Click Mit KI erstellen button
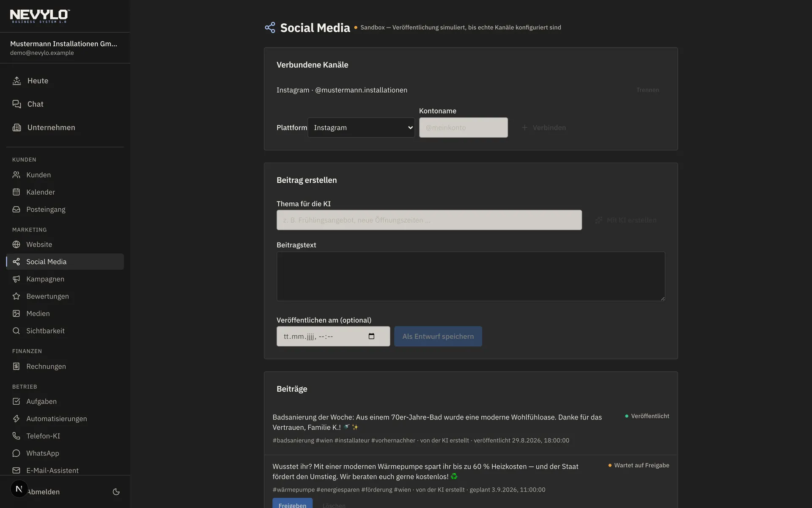 (625, 220)
